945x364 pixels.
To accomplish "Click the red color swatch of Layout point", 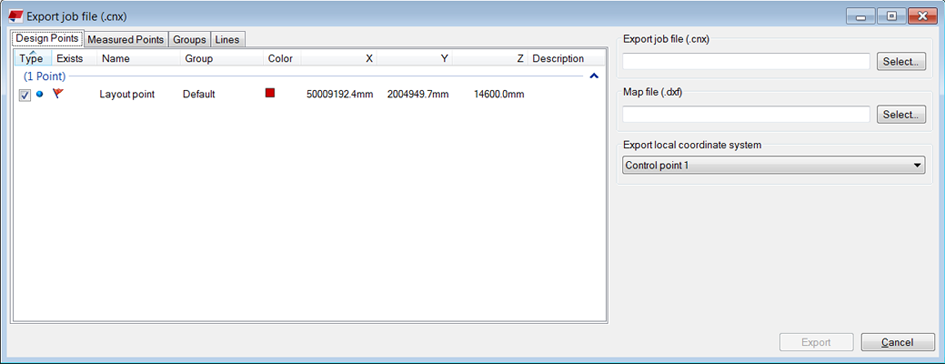I will click(270, 93).
